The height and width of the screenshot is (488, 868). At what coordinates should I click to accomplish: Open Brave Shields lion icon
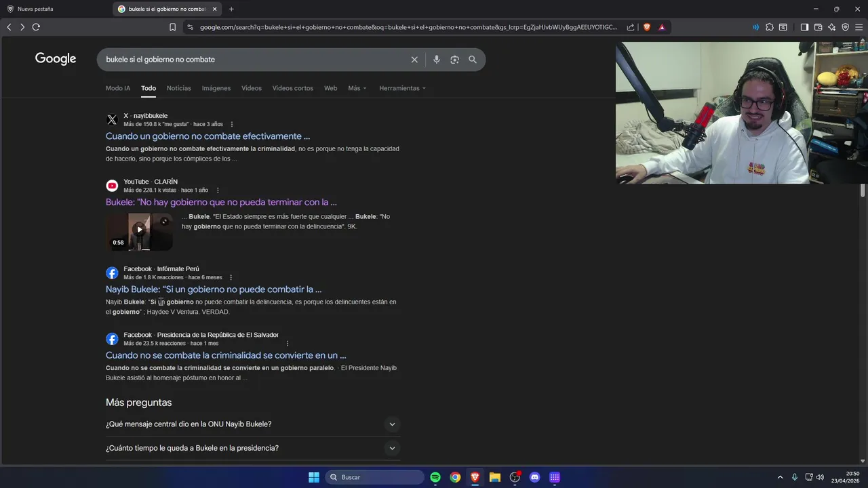646,27
